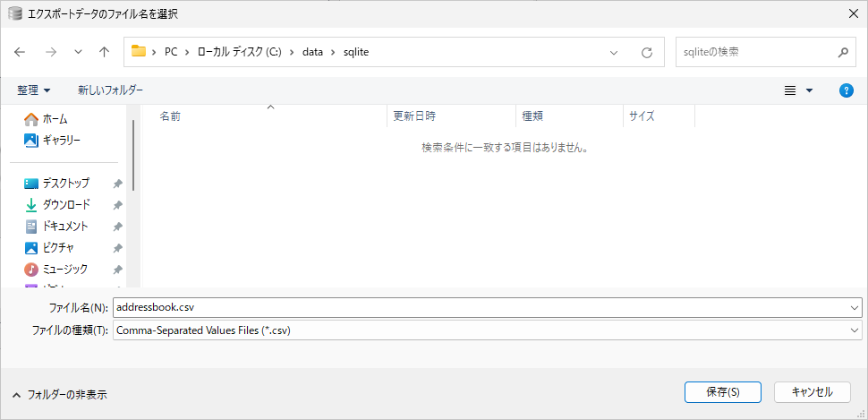Open the 整理 menu
The height and width of the screenshot is (420, 868).
tap(34, 90)
